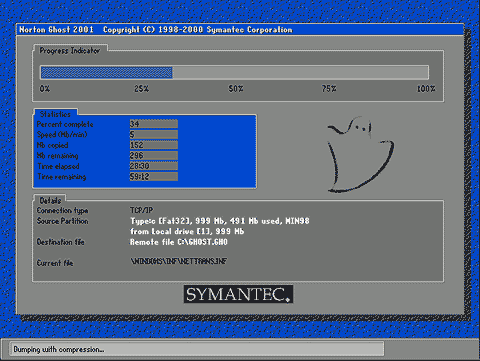Click the Remote file C:\GHOST.GHO text

(179, 242)
